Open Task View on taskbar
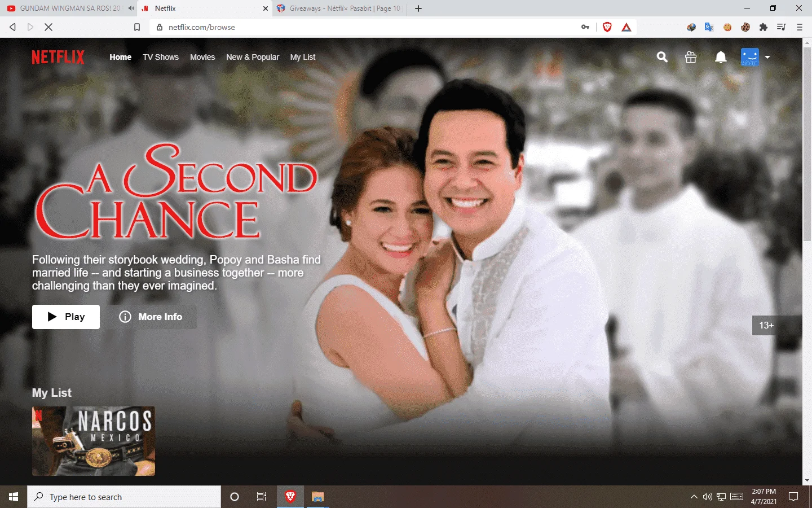Screen dimensions: 812x508 click(x=262, y=497)
